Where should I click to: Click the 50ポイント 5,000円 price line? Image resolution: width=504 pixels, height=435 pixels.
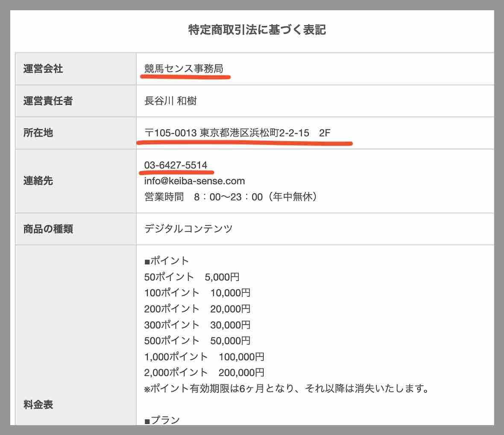(192, 277)
